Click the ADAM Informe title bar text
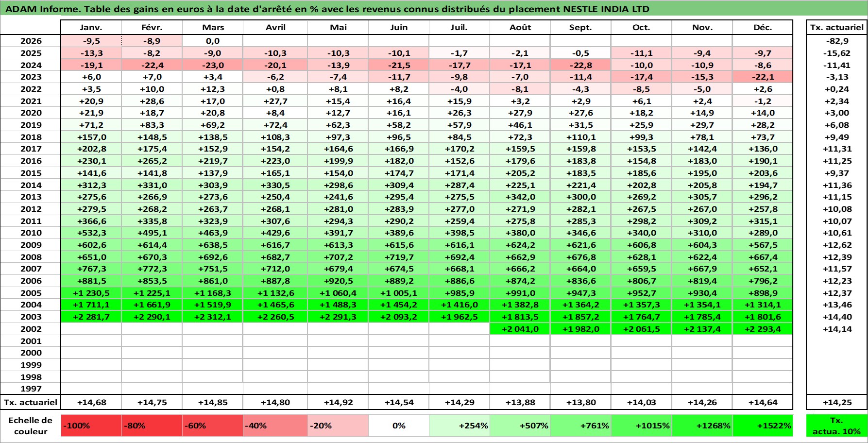The width and height of the screenshot is (868, 443). 327,9
